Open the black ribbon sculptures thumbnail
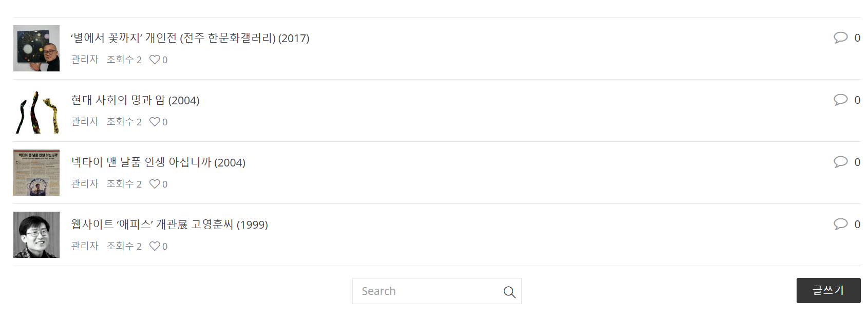The image size is (868, 317). point(36,110)
